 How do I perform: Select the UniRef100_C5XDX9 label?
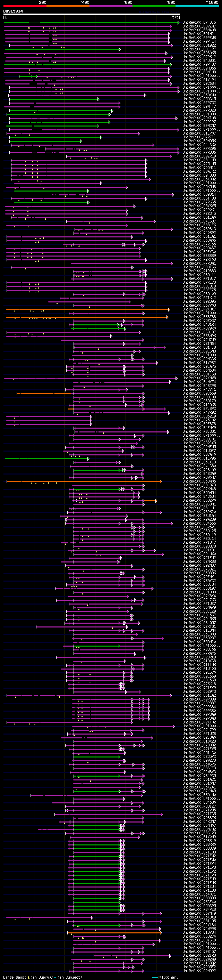pos(199,917)
